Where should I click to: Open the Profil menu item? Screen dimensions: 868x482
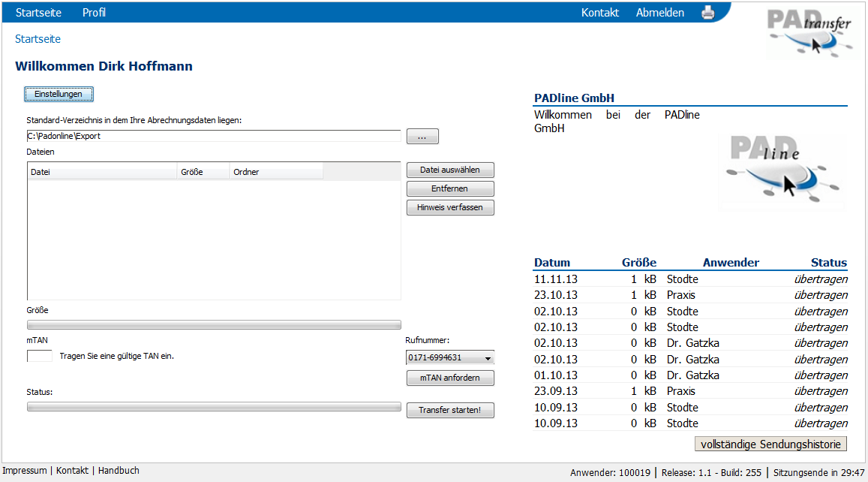(x=94, y=13)
